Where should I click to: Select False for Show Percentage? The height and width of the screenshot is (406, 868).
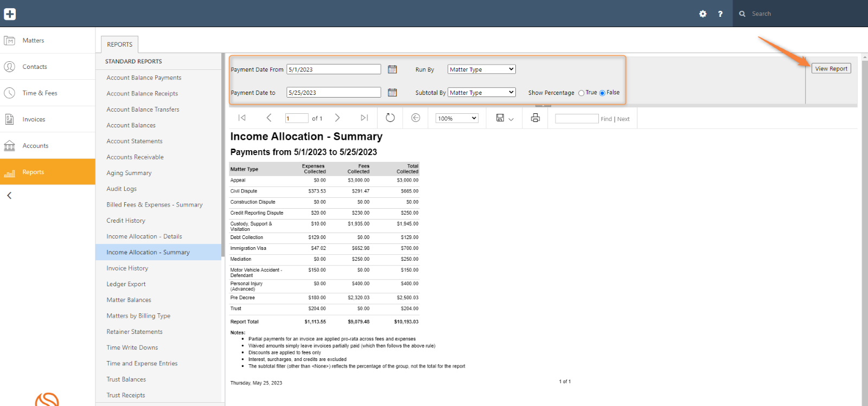click(x=602, y=93)
